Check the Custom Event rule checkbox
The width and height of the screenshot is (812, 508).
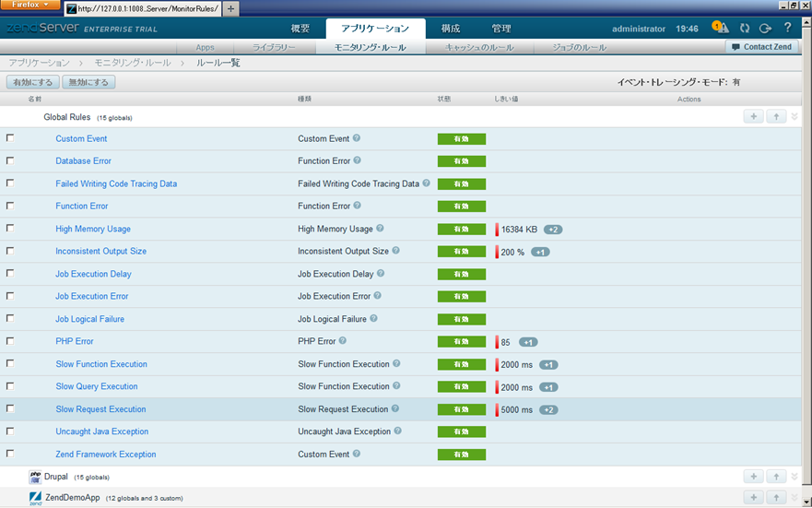click(x=10, y=138)
